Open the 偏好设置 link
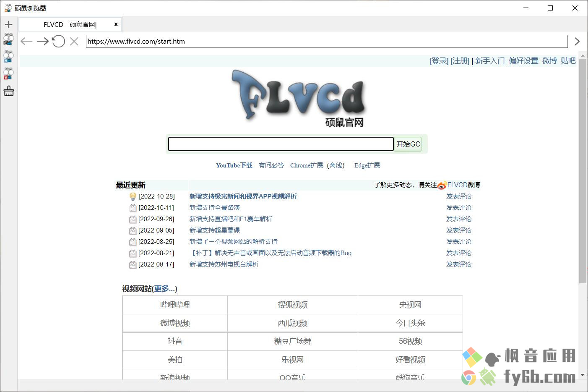The width and height of the screenshot is (588, 392). (523, 61)
